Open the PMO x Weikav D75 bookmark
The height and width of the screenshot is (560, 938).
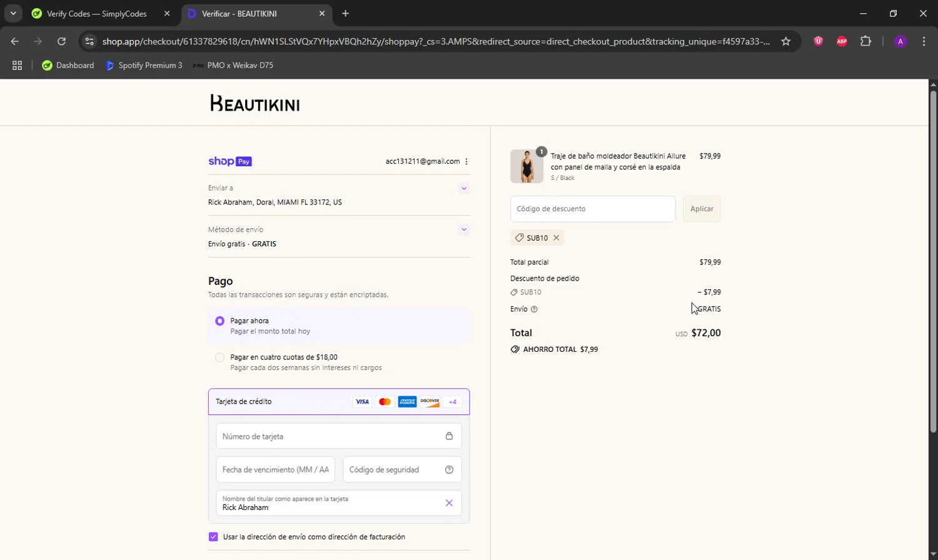pos(233,65)
